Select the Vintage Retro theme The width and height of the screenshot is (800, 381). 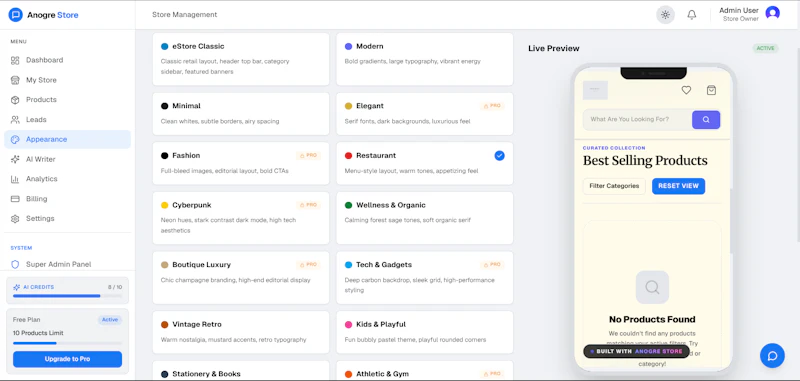point(241,332)
